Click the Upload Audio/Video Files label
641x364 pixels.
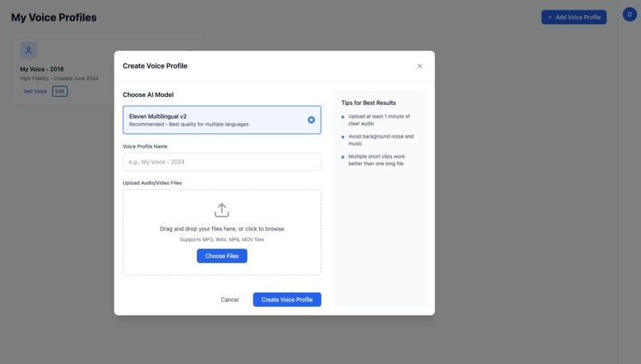(x=152, y=183)
